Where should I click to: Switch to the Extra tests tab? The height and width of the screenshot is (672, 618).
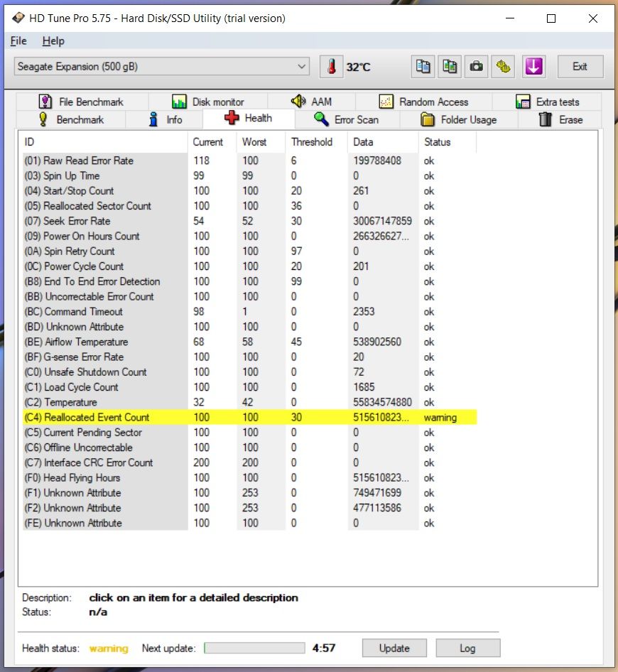[x=547, y=102]
